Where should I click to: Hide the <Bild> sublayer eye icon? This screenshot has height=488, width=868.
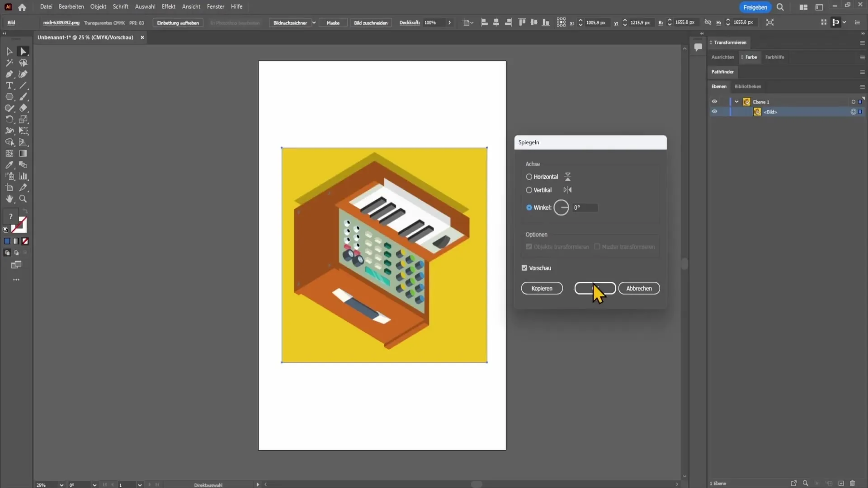tap(714, 112)
